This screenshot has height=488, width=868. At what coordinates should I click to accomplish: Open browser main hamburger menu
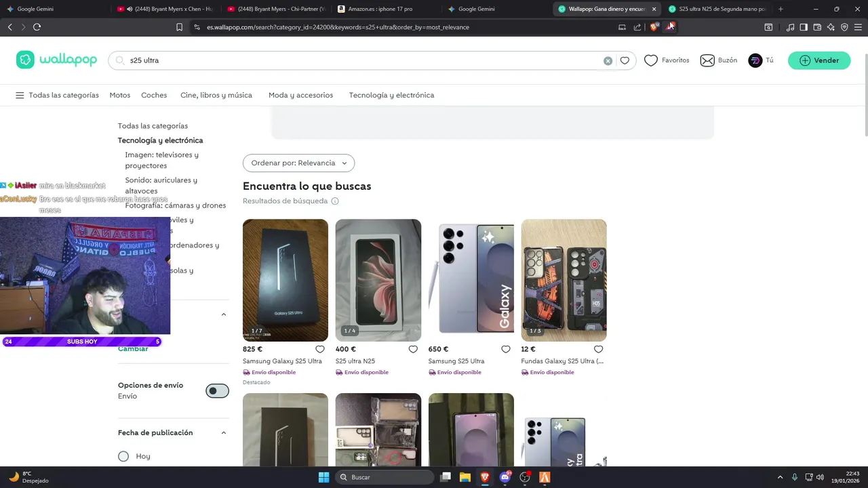[858, 27]
